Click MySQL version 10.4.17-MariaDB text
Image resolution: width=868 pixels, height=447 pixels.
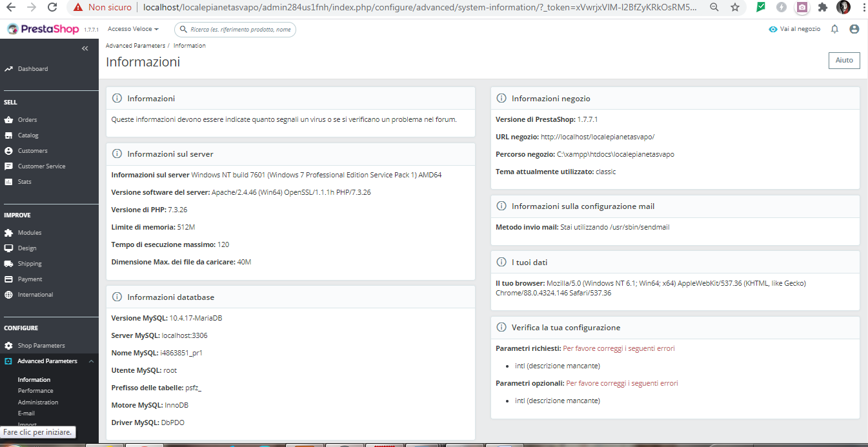pos(196,318)
